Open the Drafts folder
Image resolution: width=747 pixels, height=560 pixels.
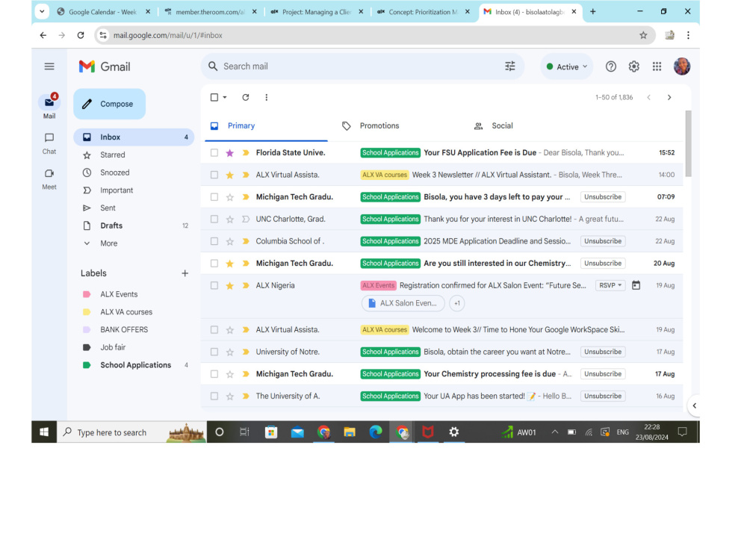pyautogui.click(x=111, y=225)
